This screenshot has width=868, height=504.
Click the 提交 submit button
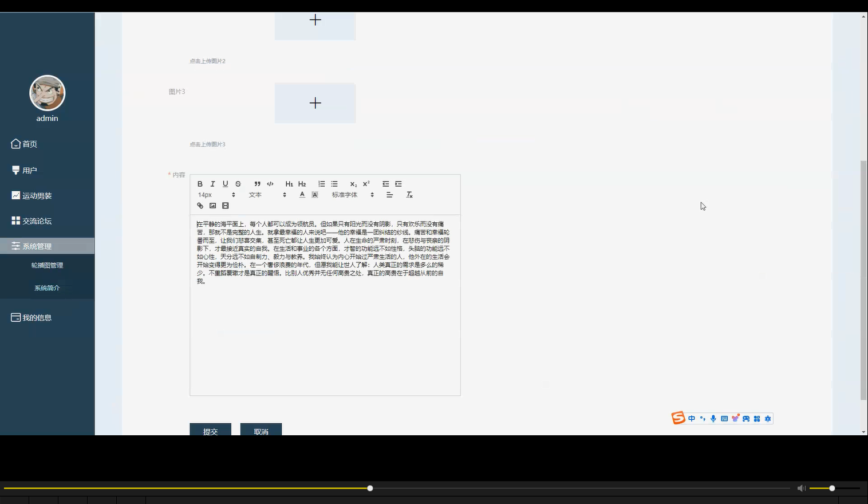click(210, 430)
